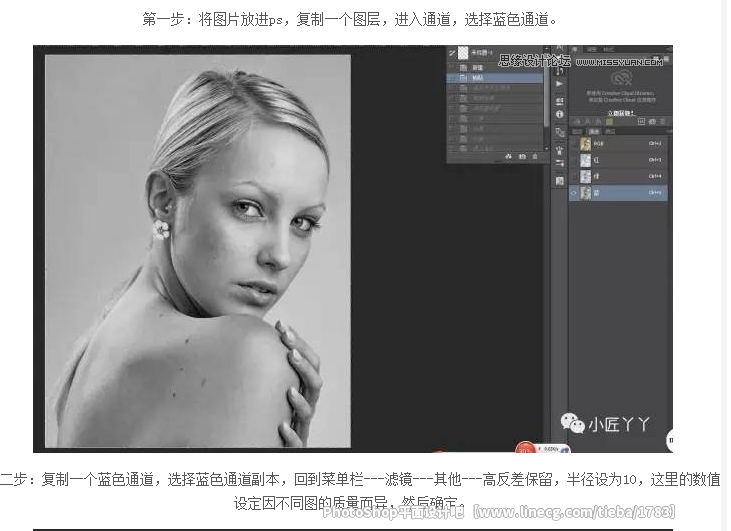Screen dimensions: 731x531
Task: Click the list-view lines icon in Libraries toolbar
Action: coord(662,122)
